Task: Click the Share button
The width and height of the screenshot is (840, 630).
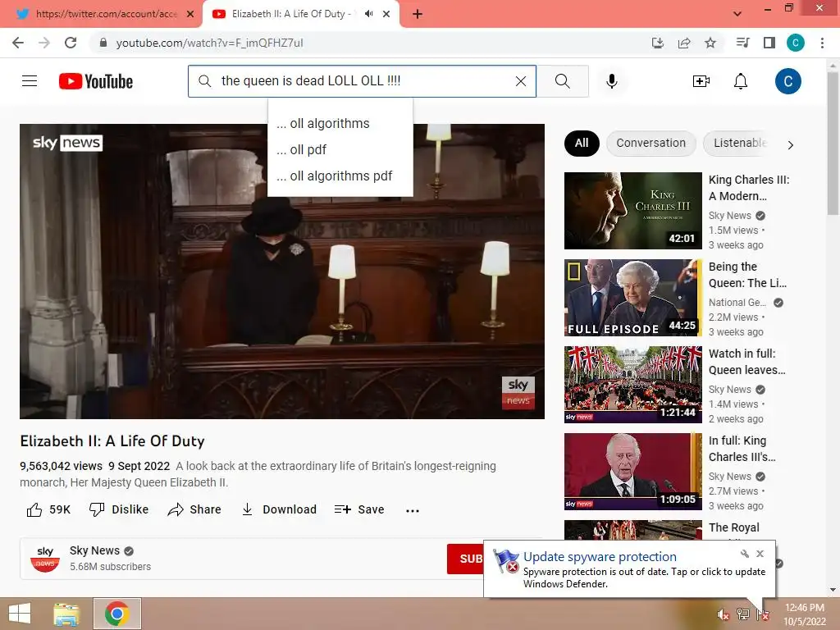Action: click(194, 509)
